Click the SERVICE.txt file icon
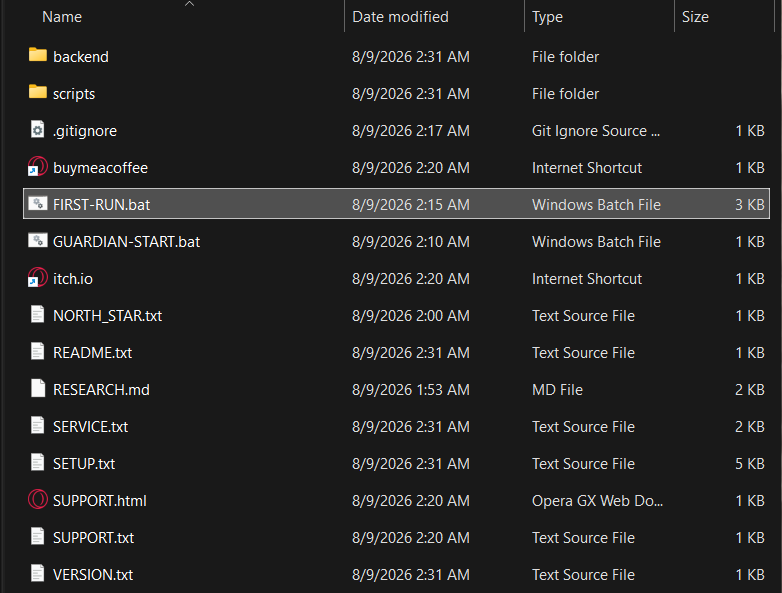The image size is (782, 593). [x=37, y=425]
